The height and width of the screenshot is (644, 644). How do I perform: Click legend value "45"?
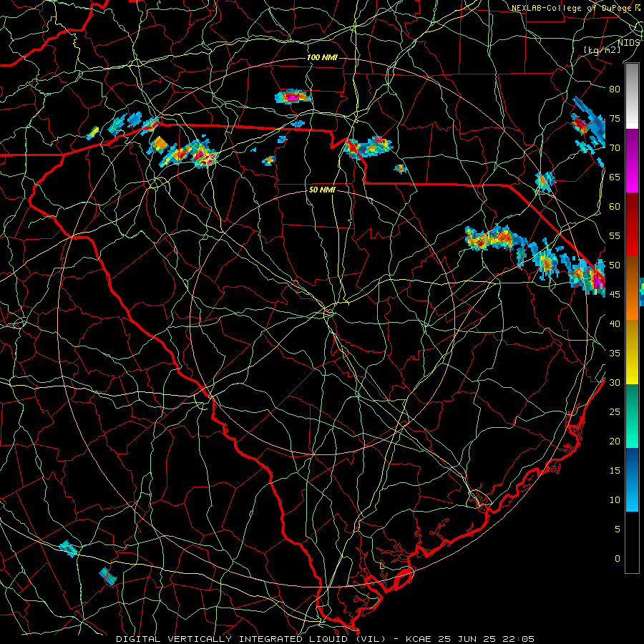coord(615,295)
